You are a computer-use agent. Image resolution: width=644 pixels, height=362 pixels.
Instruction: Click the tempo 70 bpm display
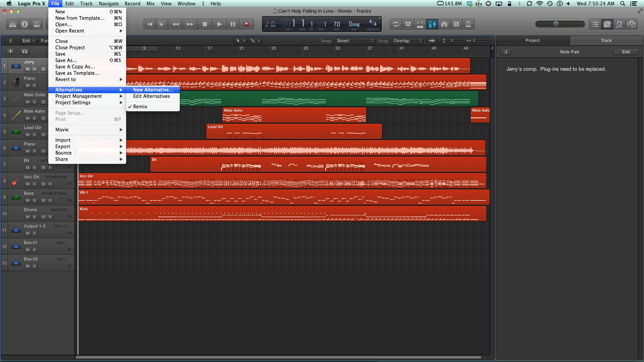[336, 24]
